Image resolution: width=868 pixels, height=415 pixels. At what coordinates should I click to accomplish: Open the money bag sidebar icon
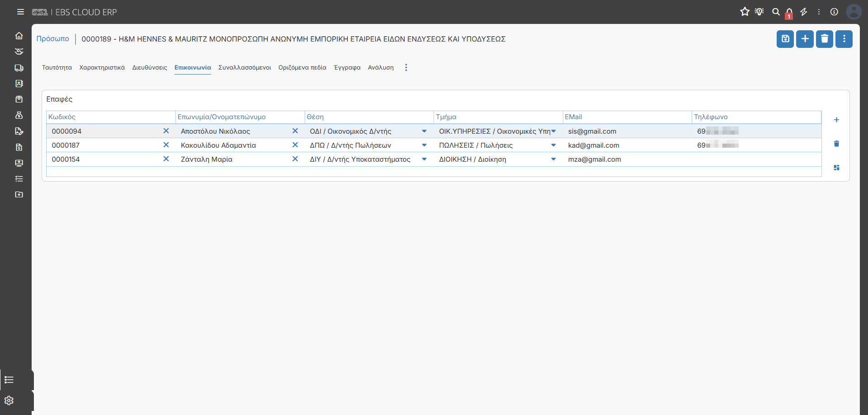point(19,115)
